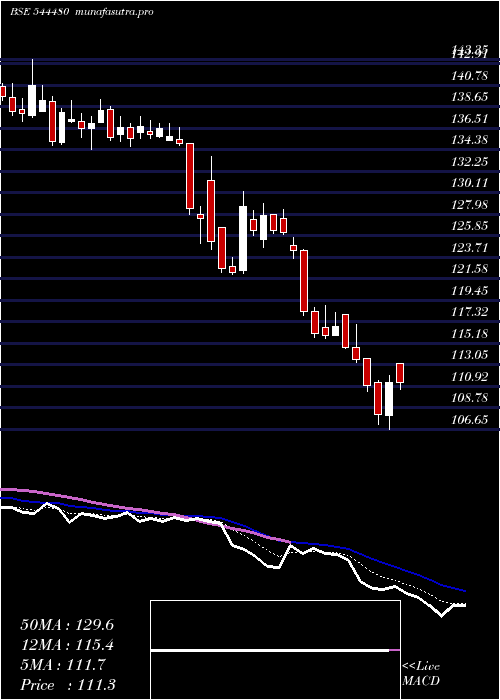Image resolution: width=500 pixels, height=700 pixels.
Task: Select the 132.25 price level label
Action: point(470,162)
